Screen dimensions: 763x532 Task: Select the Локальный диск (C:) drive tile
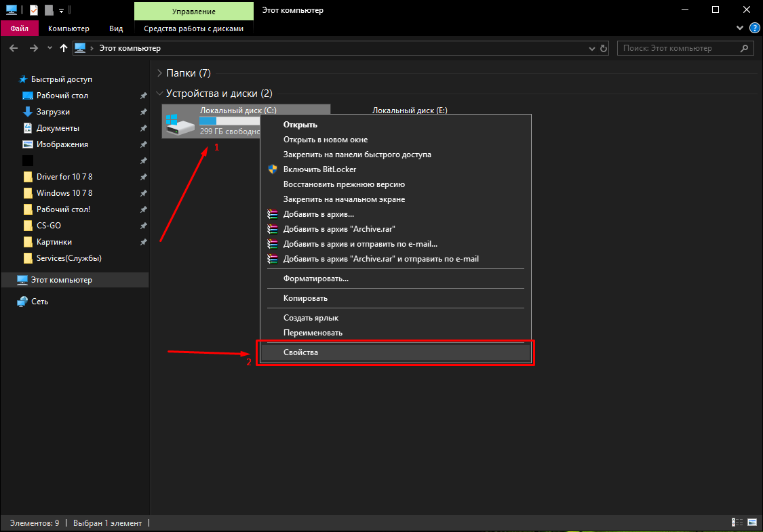[211, 121]
